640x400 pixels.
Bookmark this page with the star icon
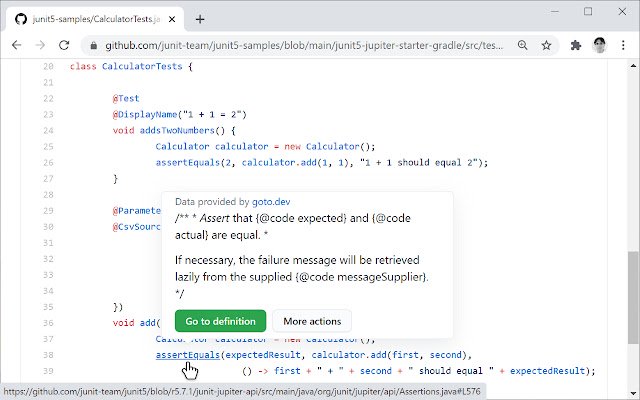tap(546, 45)
